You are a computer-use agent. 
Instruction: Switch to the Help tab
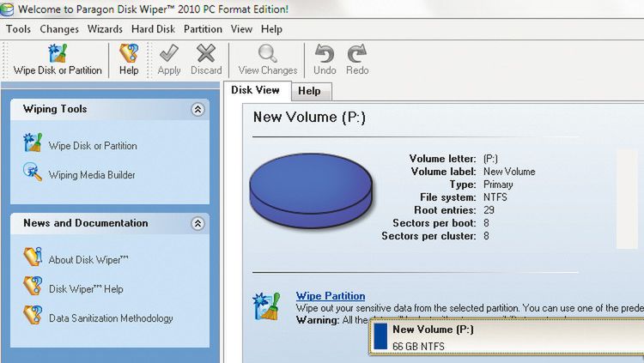(311, 91)
